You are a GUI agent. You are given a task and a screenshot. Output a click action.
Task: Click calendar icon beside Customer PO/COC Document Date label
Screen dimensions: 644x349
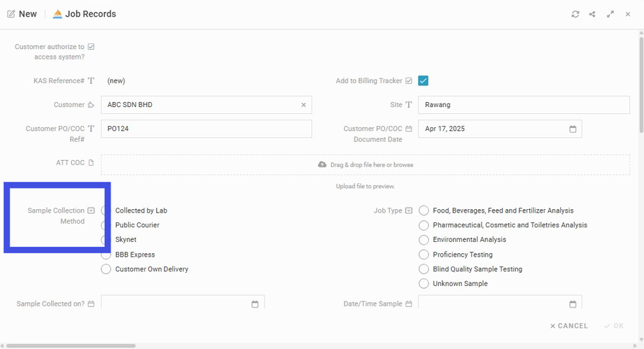(x=409, y=129)
